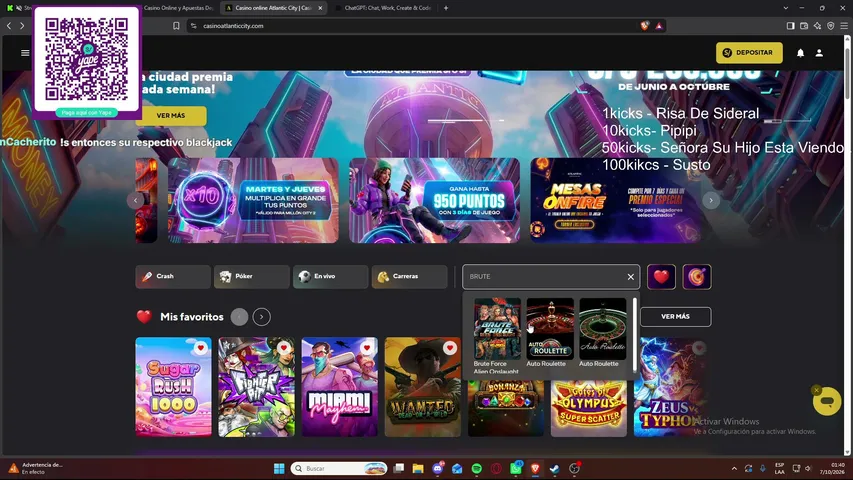The height and width of the screenshot is (480, 853).
Task: Open the Mesas On Fire promotion
Action: click(615, 200)
